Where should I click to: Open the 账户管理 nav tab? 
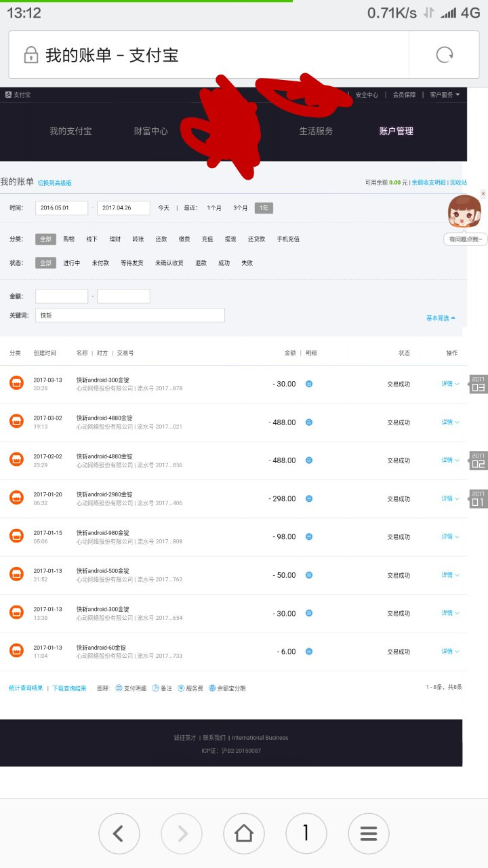[x=396, y=131]
